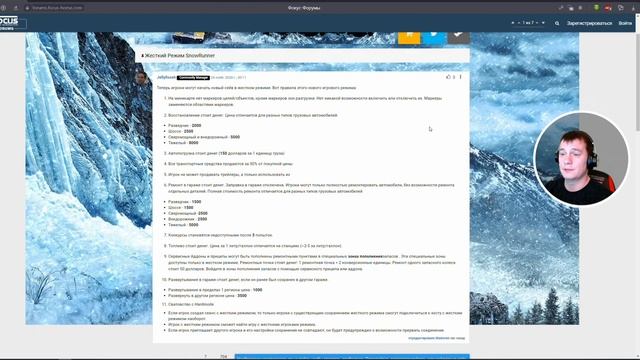Viewport: 640px width, 360px height.
Task: Click the green extension icon in browser toolbar
Action: 596,8
